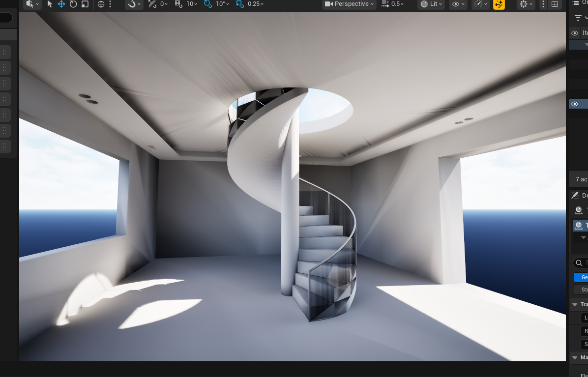
Task: Open the Rotation property dropdown in Transform
Action: click(584, 331)
